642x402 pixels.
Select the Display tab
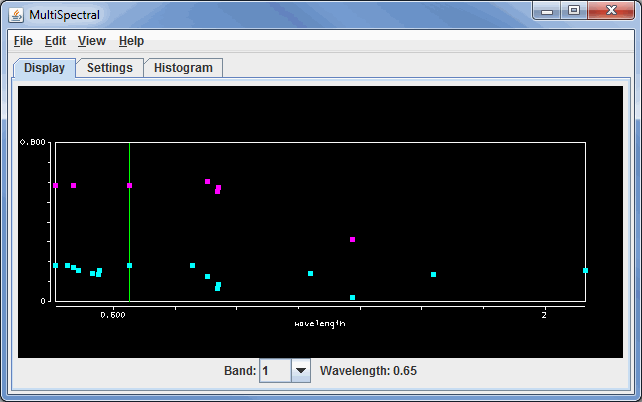tap(44, 68)
